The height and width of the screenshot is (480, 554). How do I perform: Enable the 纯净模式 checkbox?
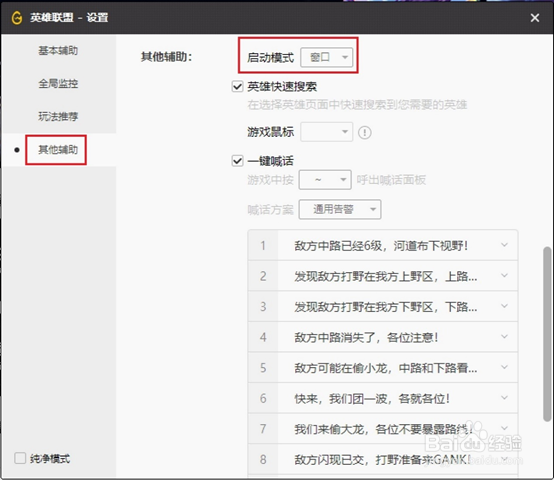click(20, 458)
